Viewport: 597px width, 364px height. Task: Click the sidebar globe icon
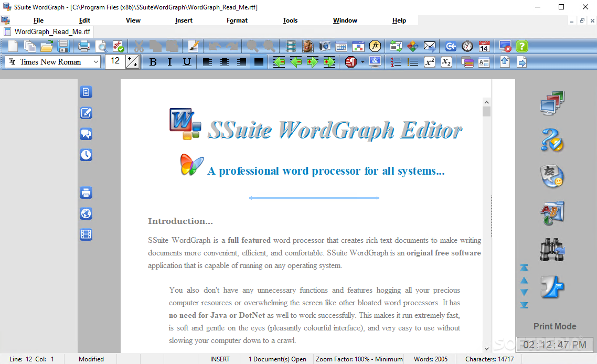86,213
